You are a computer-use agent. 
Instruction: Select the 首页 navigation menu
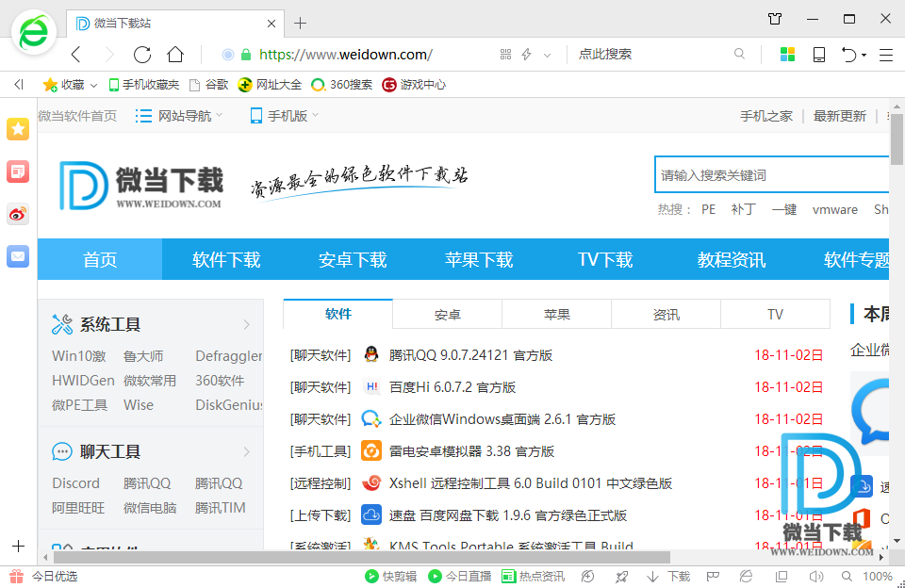[100, 260]
